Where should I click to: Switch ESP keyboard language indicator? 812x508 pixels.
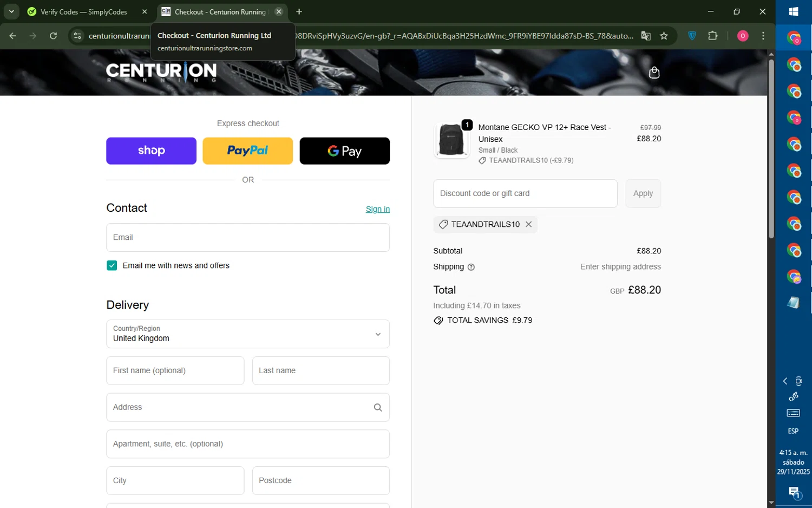pos(793,431)
